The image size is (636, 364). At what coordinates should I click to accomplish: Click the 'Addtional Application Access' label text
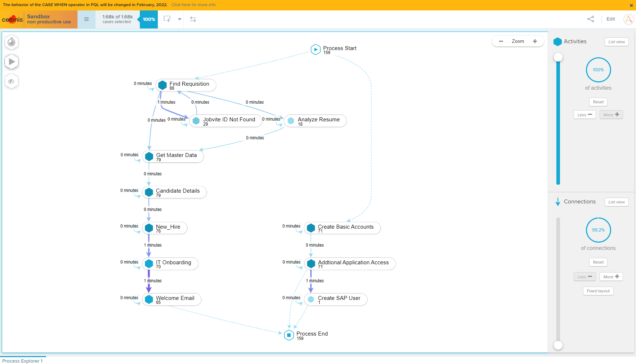pos(353,262)
